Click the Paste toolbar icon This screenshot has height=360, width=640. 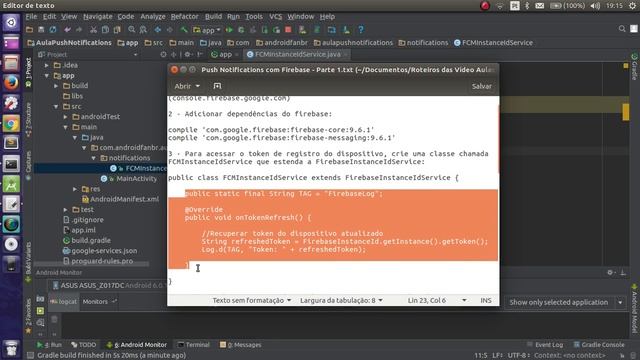coord(117,29)
